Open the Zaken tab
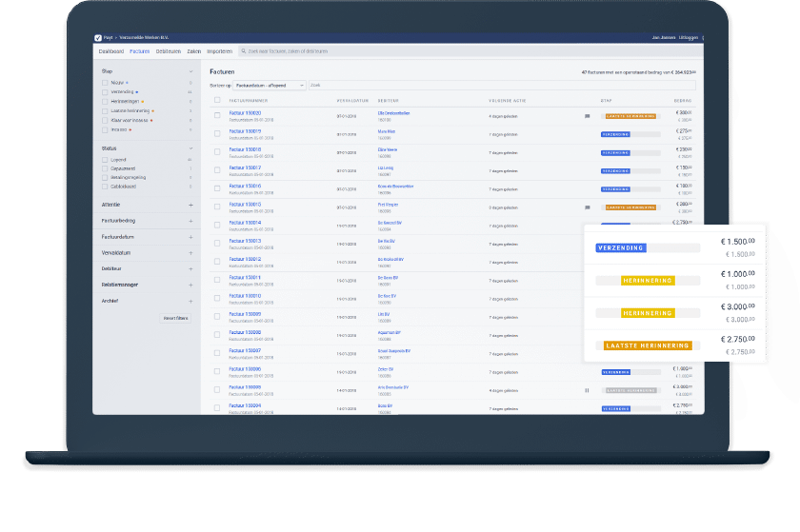The width and height of the screenshot is (800, 532). [194, 51]
